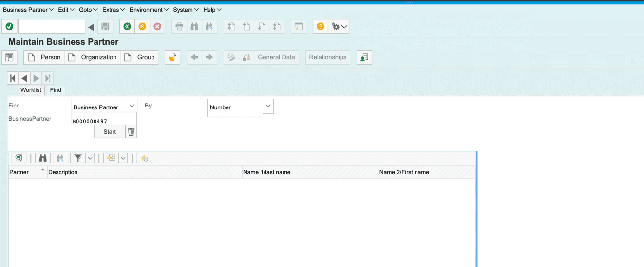Sort by the Partner column header
Screen dimensions: 644x267
[x=28, y=172]
